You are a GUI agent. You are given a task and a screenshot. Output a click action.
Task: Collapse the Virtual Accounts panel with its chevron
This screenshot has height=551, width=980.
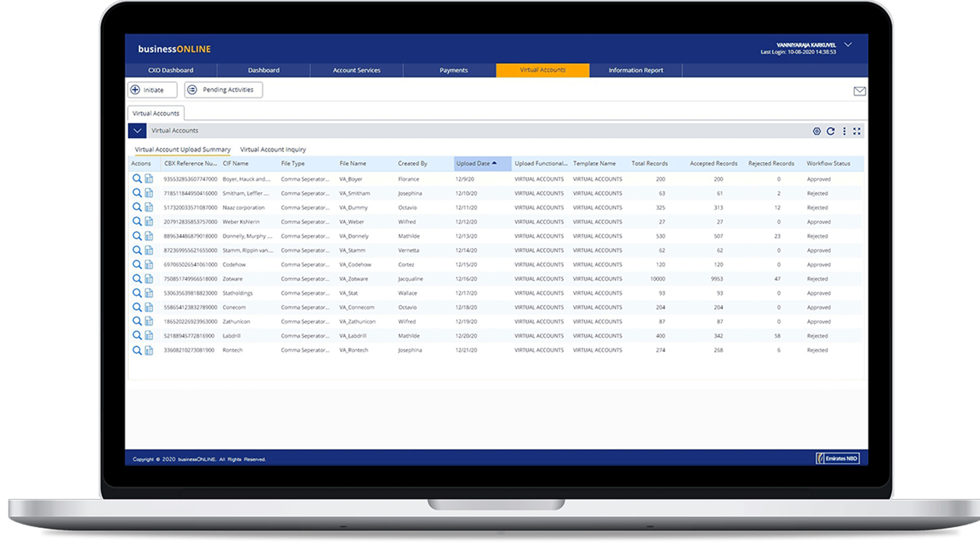point(137,131)
